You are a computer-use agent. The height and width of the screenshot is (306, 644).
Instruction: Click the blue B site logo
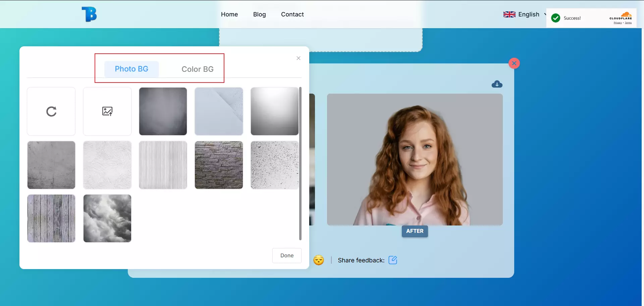pos(89,14)
